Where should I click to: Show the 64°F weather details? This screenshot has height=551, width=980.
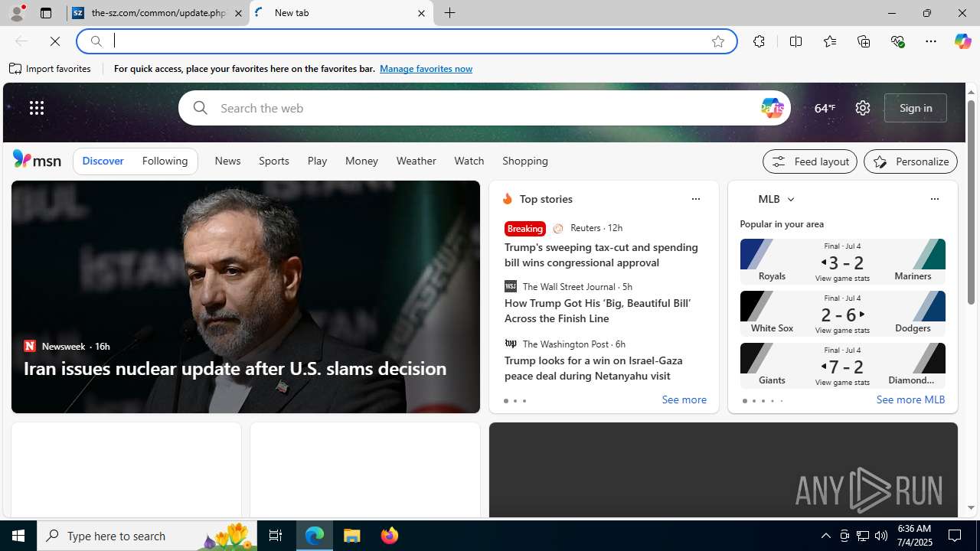(825, 108)
